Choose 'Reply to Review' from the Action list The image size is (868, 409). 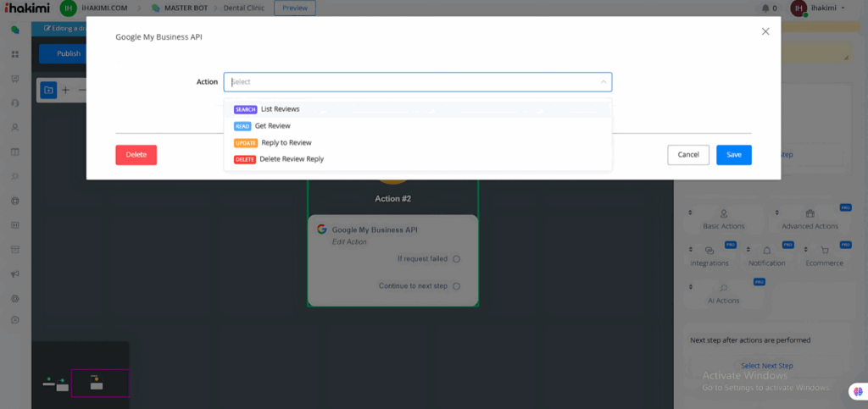(x=286, y=142)
